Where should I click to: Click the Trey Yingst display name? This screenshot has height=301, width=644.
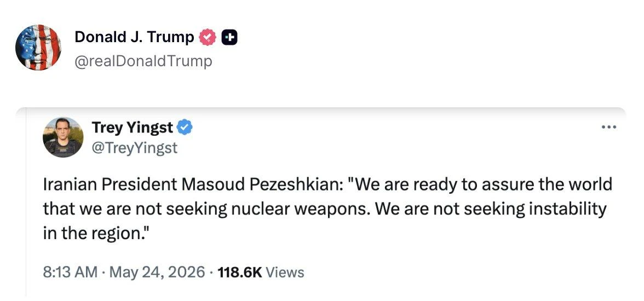pos(133,128)
